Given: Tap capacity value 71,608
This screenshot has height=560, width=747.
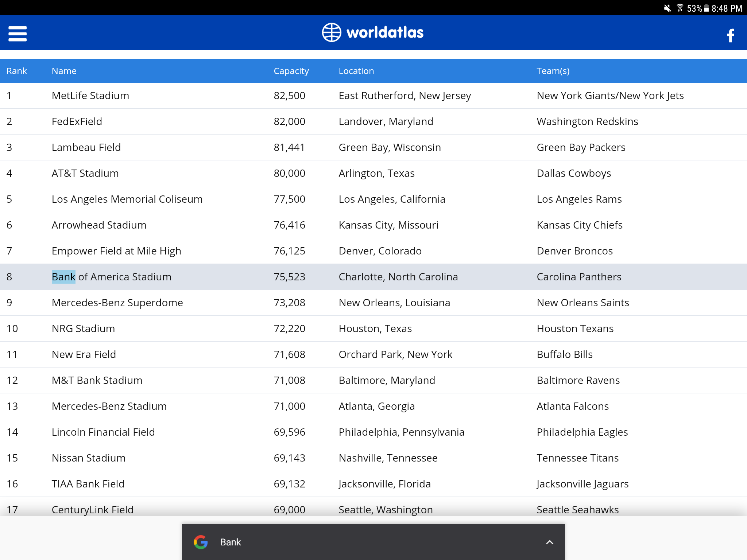Looking at the screenshot, I should coord(290,354).
